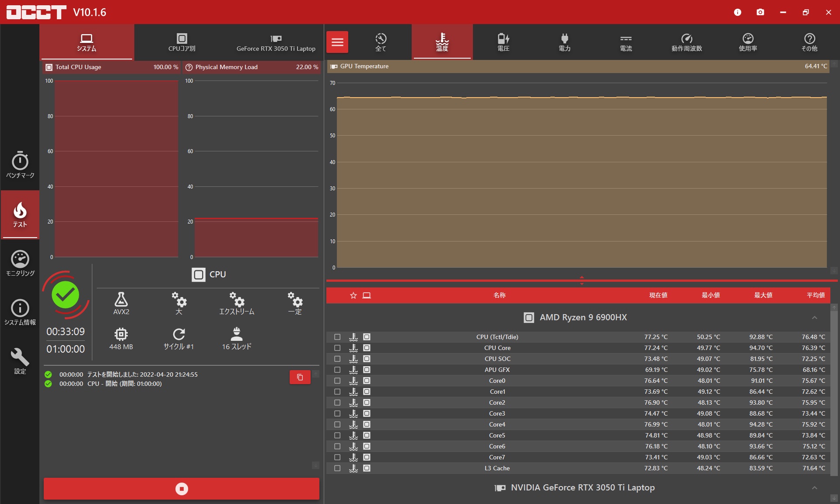The image size is (840, 504).
Task: Check the Core2 checkbox
Action: click(337, 402)
